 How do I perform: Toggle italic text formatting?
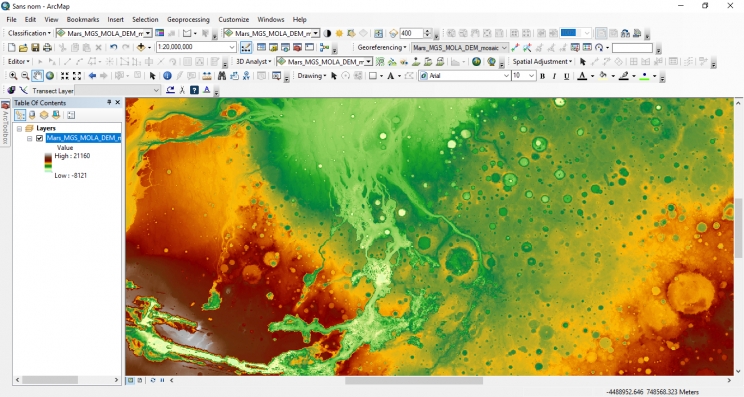click(x=554, y=76)
